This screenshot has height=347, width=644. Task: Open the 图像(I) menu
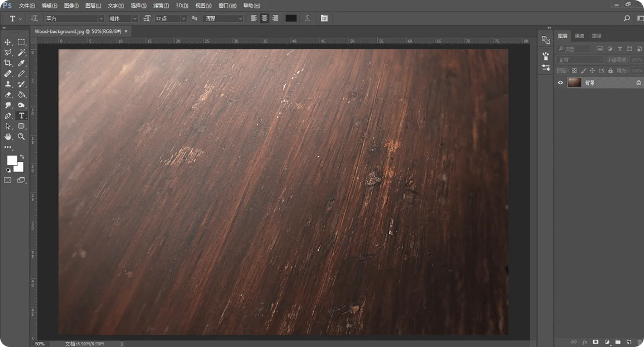(72, 6)
